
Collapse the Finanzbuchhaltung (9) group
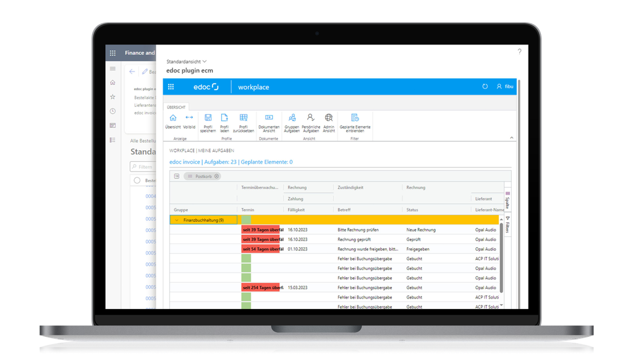click(176, 220)
